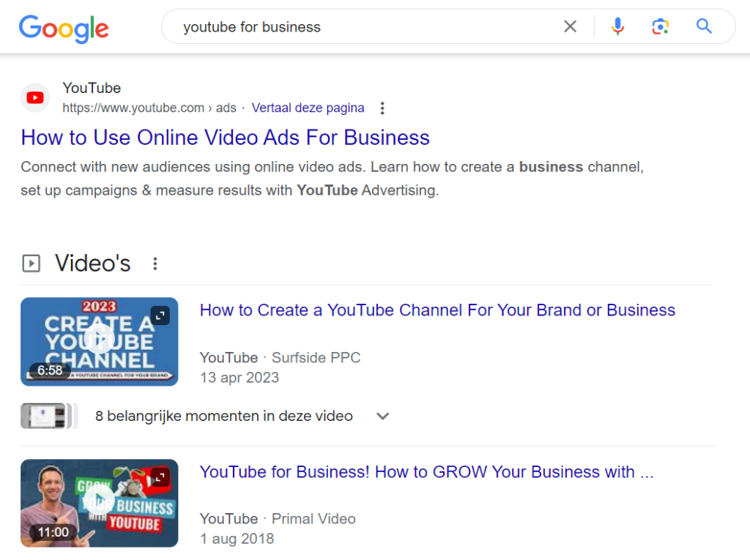Click the '13 apr 2023' date
This screenshot has width=750, height=560.
click(x=240, y=378)
